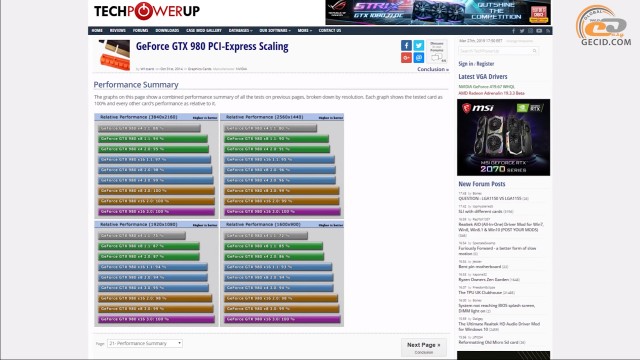Open the 3840x2160 relative performance chart
This screenshot has width=640, height=360.
pyautogui.click(x=156, y=165)
